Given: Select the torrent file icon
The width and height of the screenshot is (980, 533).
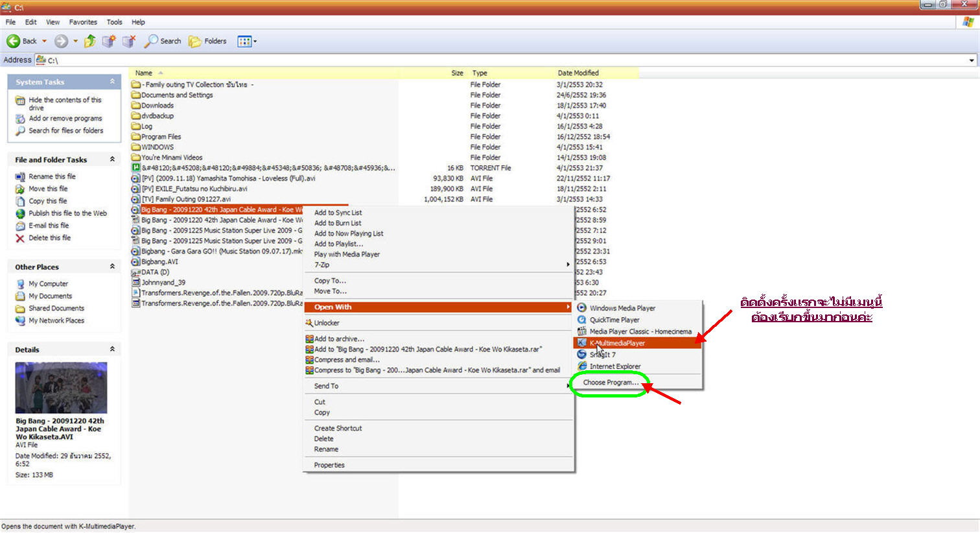Looking at the screenshot, I should pos(136,168).
